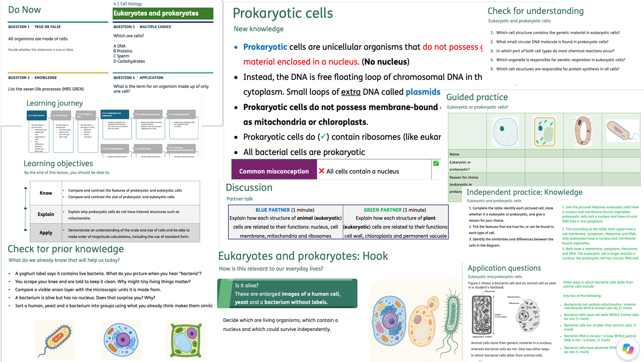Click the 'Application questions' slide title
Screen dimensions: 644x362
coord(504,268)
